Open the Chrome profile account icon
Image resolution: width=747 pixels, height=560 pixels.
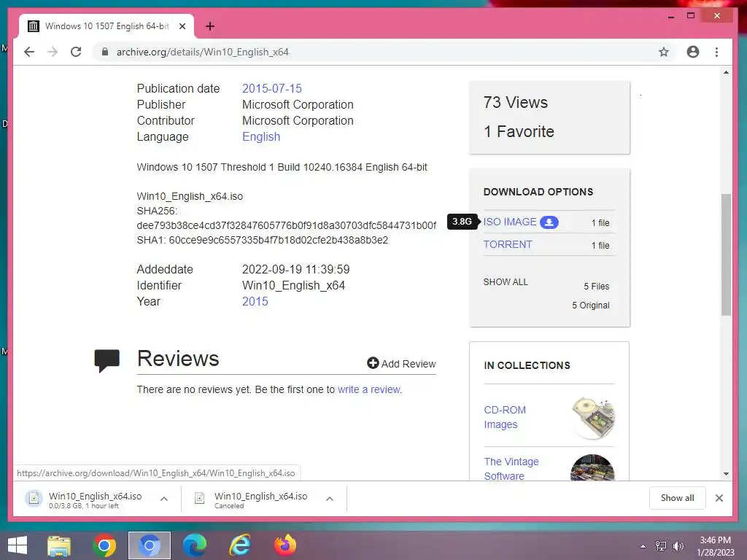pyautogui.click(x=693, y=52)
